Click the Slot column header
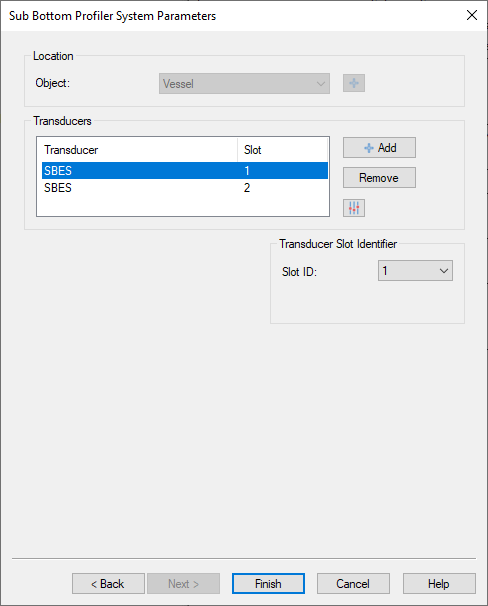 tap(282, 150)
